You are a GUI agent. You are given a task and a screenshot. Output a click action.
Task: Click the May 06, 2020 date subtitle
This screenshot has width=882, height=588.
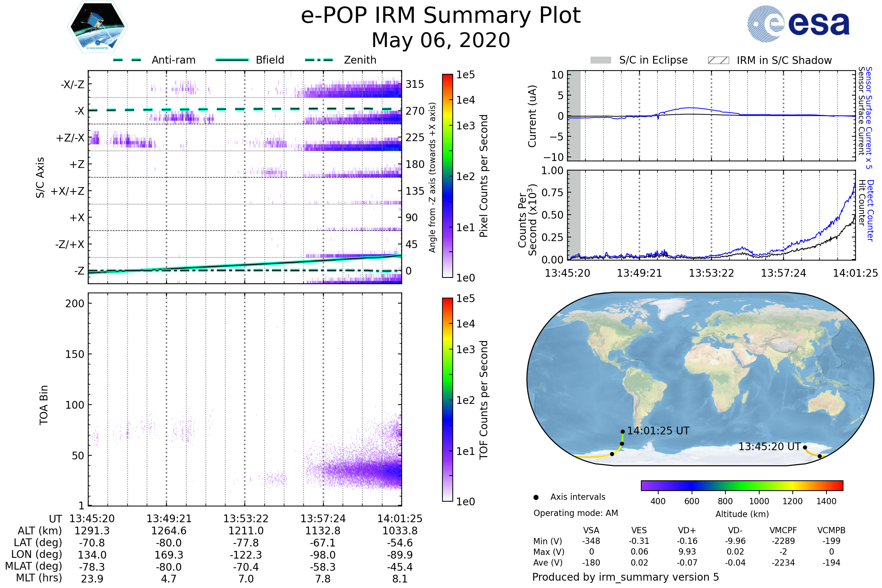441,40
